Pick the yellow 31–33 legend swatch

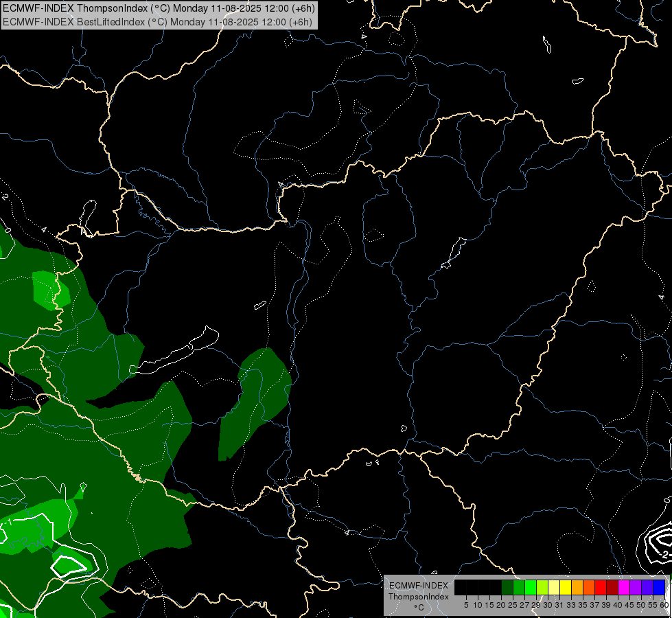tap(566, 587)
